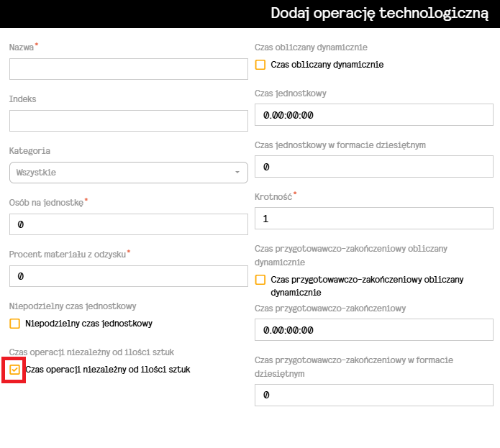Click the Procent materiału z odzysku field
This screenshot has width=500, height=448.
(128, 276)
